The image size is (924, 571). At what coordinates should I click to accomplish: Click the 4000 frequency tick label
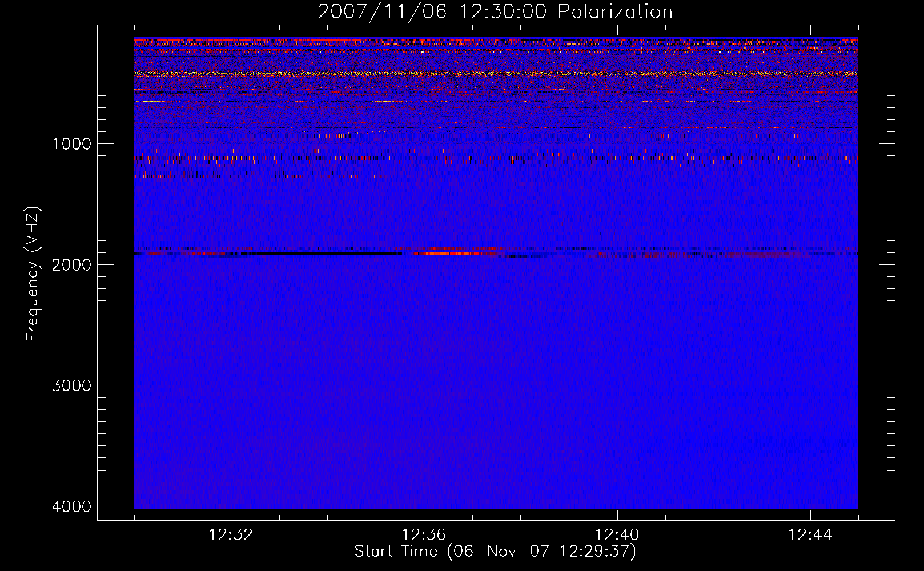[71, 506]
